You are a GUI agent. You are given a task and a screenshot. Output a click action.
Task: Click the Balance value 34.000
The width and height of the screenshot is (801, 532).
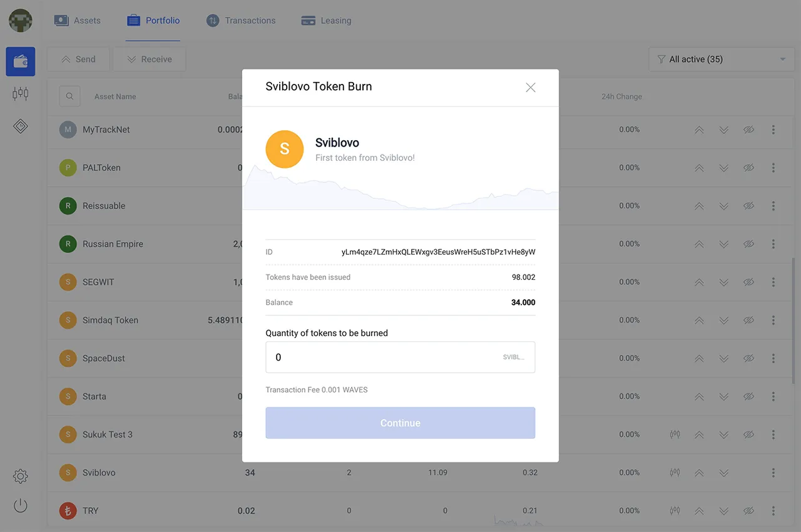523,302
